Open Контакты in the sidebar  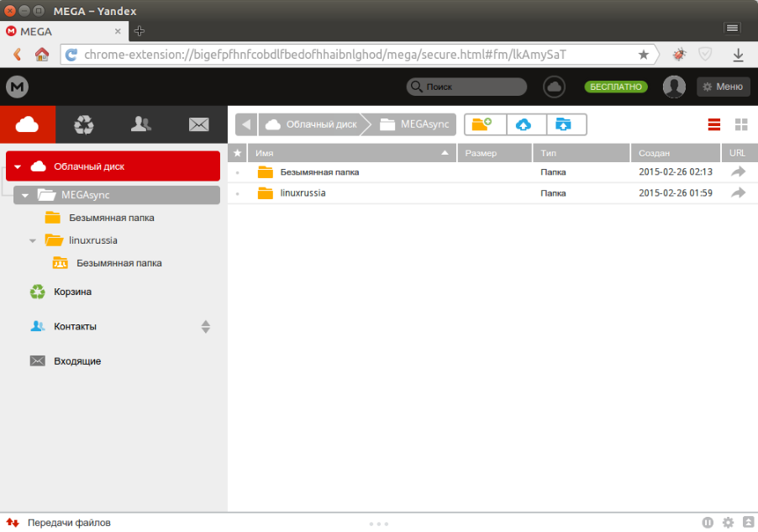(75, 326)
